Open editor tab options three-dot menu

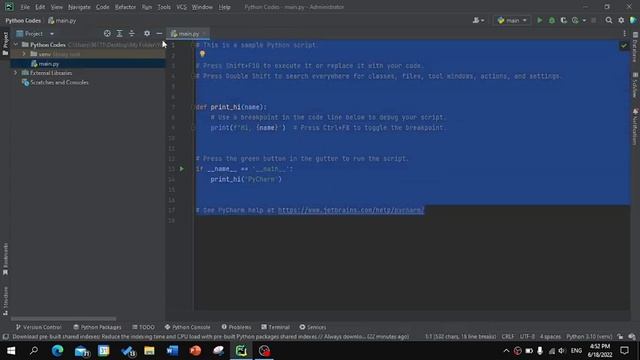[x=624, y=33]
